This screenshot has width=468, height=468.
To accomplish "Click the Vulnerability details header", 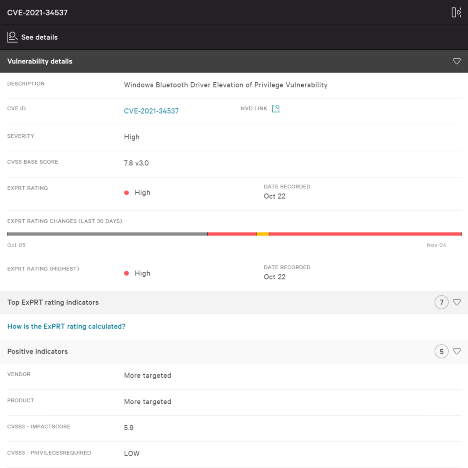I will 234,61.
